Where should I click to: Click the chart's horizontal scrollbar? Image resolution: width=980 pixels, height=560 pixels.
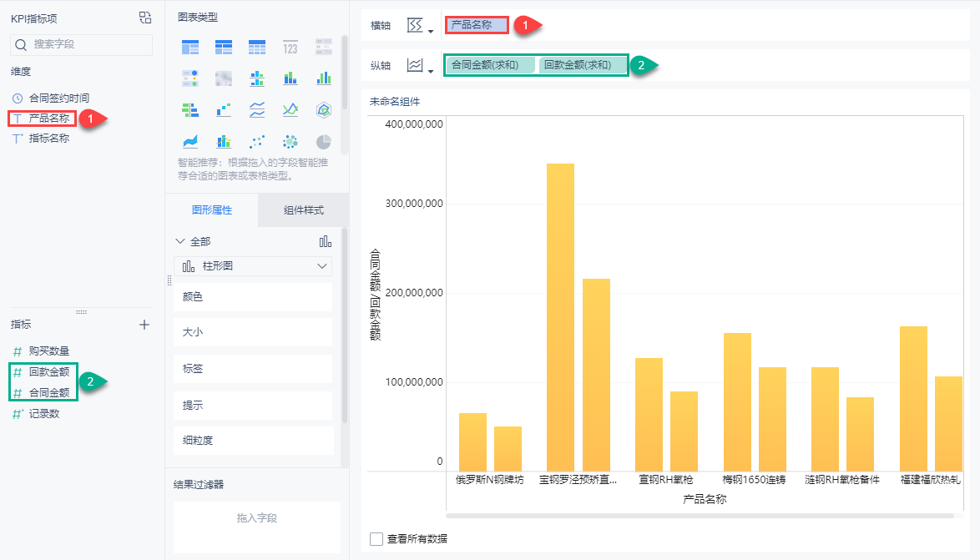coord(700,516)
